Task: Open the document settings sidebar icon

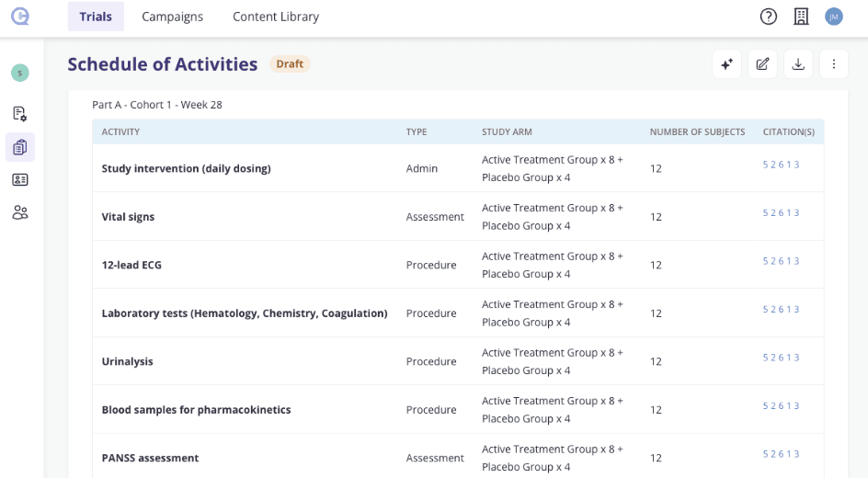Action: 20,114
